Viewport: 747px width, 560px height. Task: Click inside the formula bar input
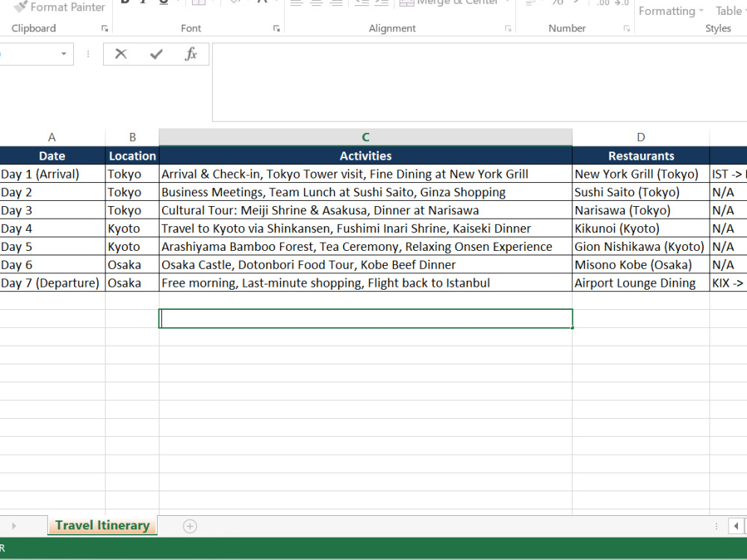(480, 82)
